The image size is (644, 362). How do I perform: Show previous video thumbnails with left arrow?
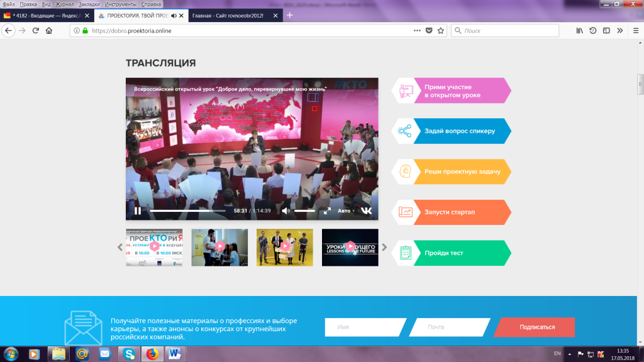tap(120, 247)
